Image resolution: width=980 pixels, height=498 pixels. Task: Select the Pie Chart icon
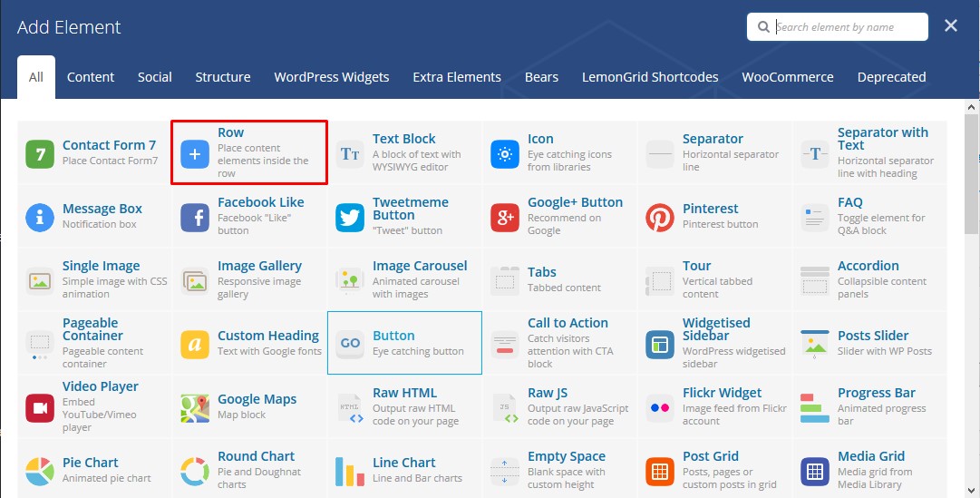click(40, 472)
